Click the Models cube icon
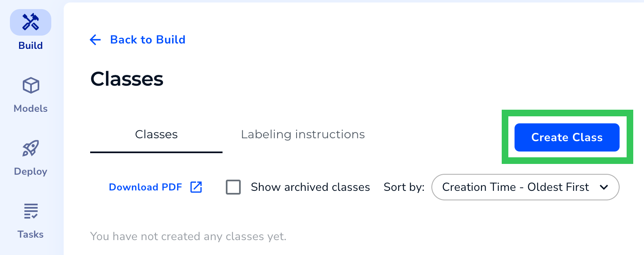 [30, 85]
